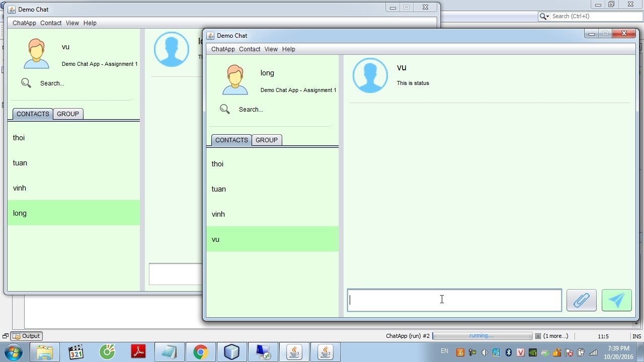The width and height of the screenshot is (644, 362).
Task: Open NetBeans cube taskbar icon
Action: pyautogui.click(x=231, y=351)
